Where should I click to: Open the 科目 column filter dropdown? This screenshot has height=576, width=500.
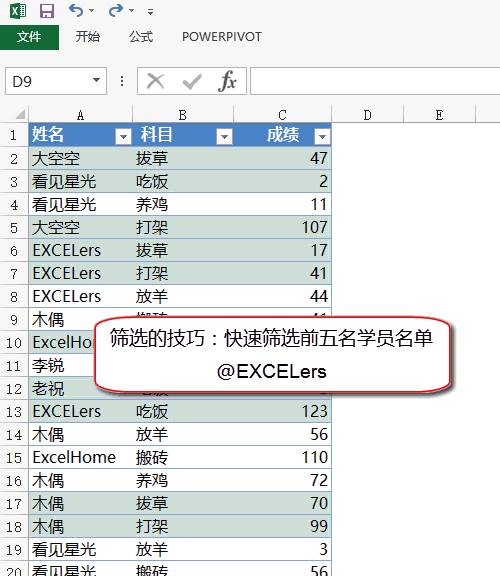(224, 137)
